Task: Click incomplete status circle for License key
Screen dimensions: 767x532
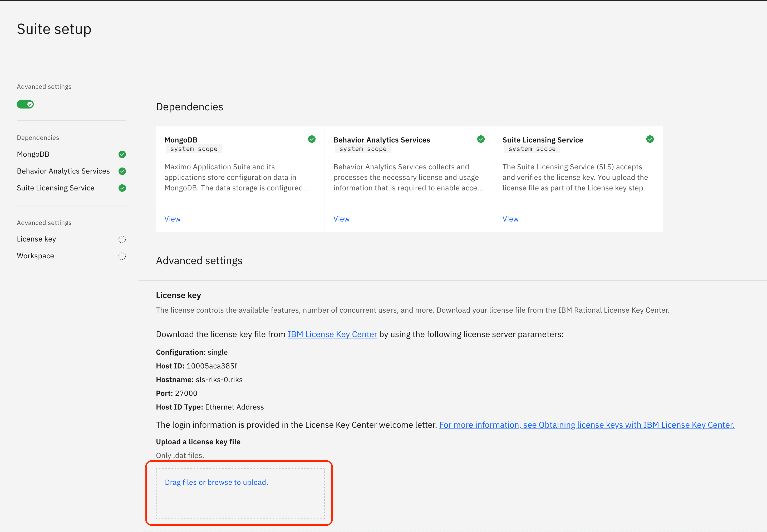Action: point(122,239)
